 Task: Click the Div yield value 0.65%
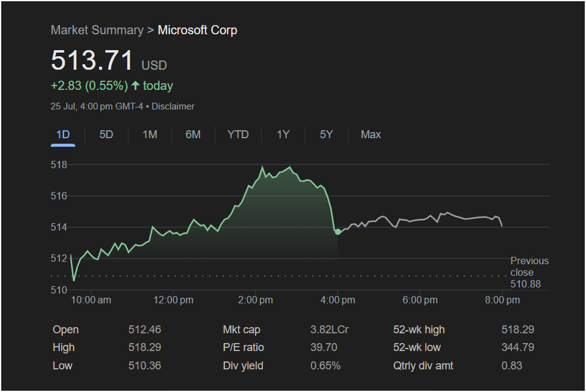pyautogui.click(x=325, y=366)
